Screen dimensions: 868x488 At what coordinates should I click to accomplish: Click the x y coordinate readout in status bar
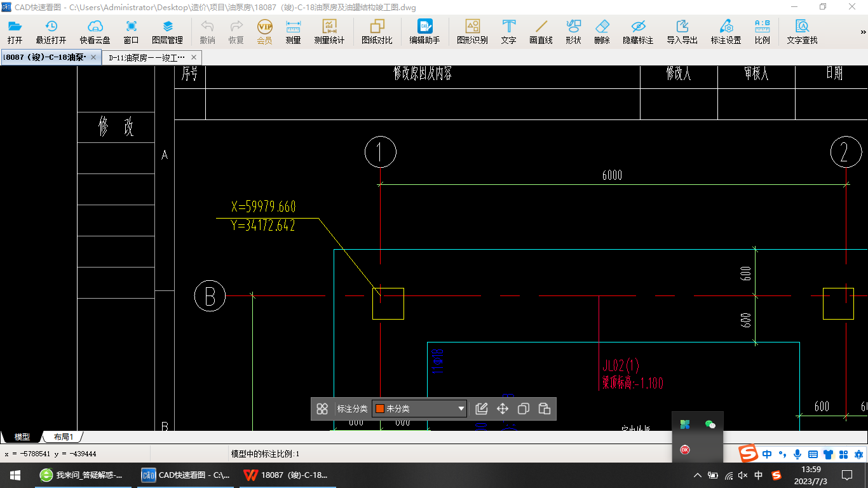point(50,454)
